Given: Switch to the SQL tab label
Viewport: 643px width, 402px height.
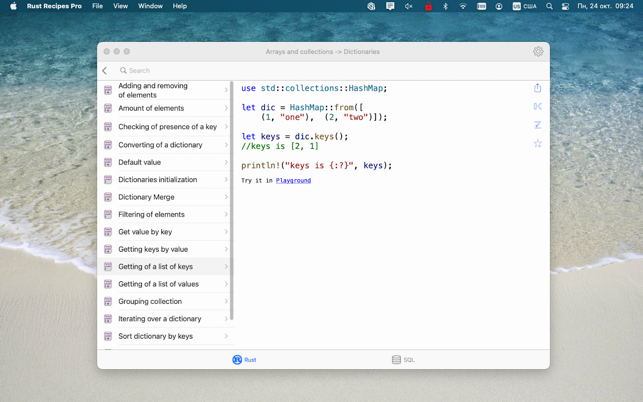Looking at the screenshot, I should [409, 360].
